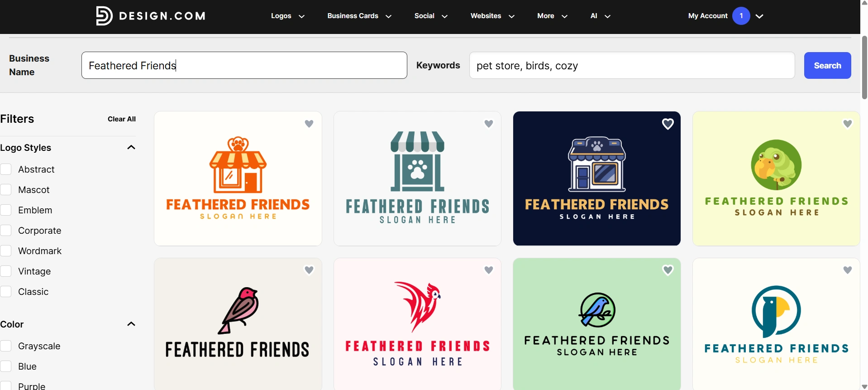Check the Mascot logo style
Image resolution: width=868 pixels, height=390 pixels.
point(6,190)
